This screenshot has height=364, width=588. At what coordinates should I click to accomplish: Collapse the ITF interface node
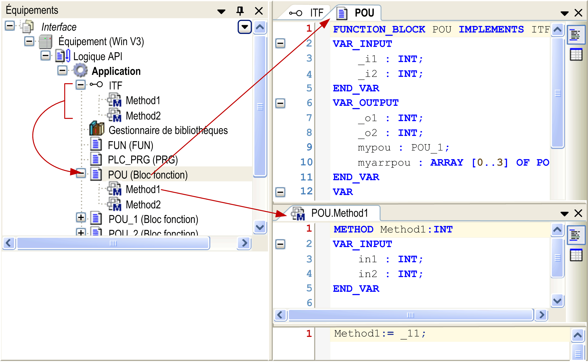[x=80, y=85]
